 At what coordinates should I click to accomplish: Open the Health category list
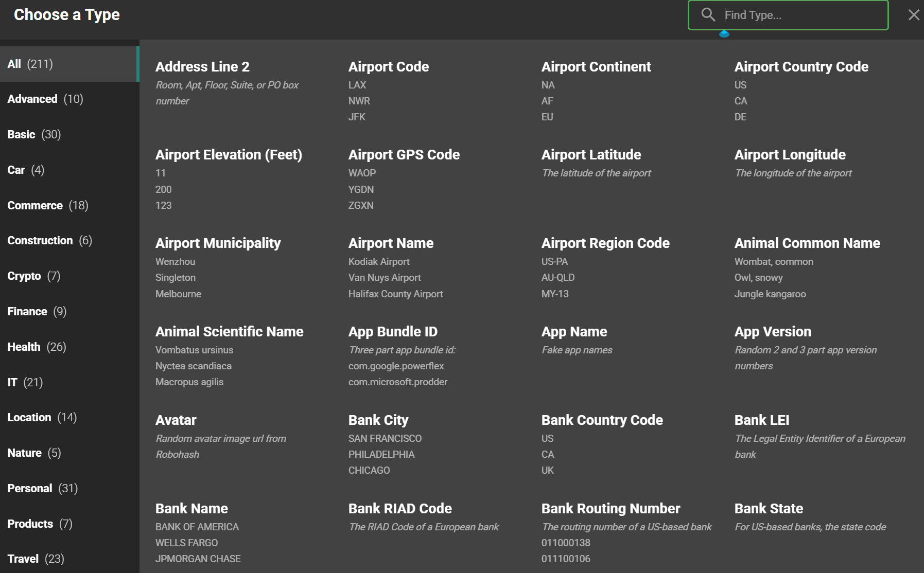pos(37,347)
